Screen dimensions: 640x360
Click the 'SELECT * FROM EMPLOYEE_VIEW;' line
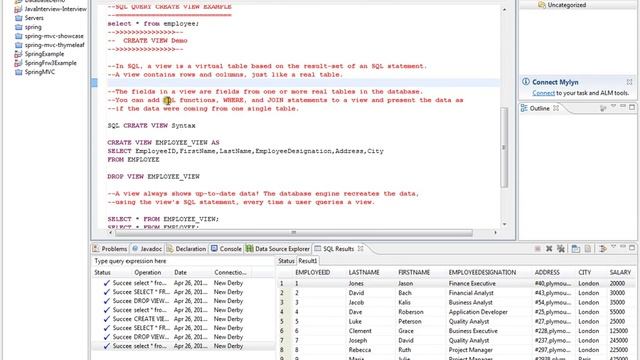pyautogui.click(x=163, y=219)
